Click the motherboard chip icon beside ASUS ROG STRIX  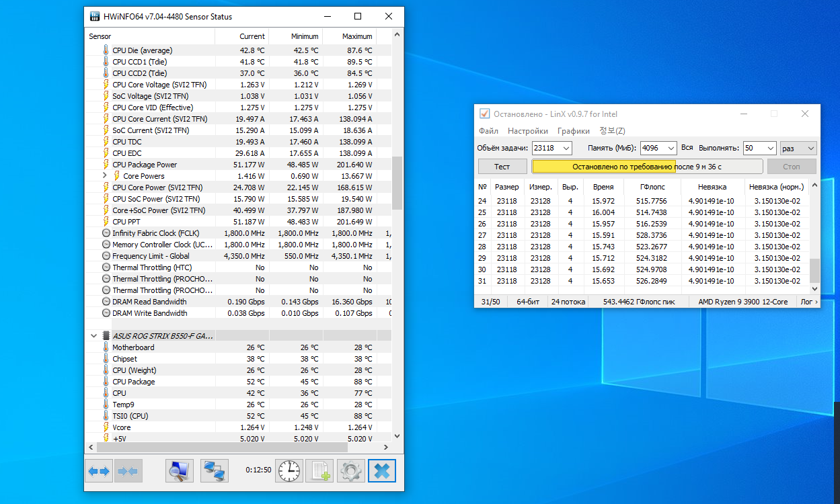click(106, 335)
